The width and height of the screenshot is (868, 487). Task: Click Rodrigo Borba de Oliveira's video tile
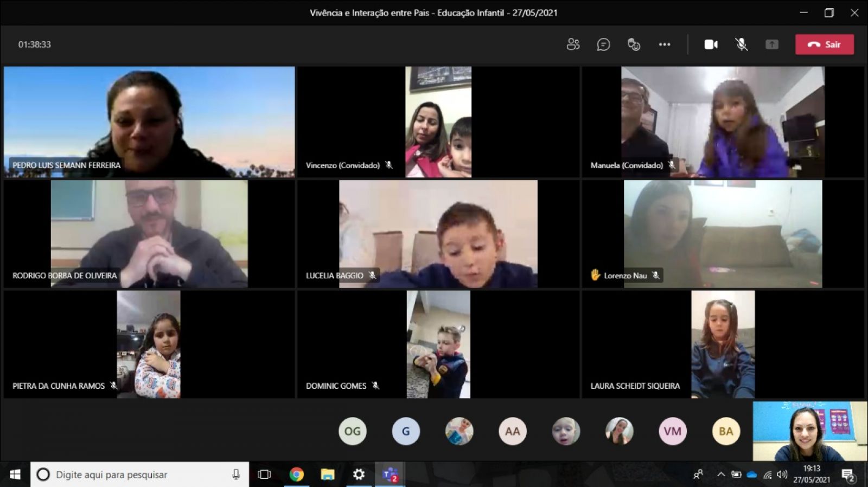point(149,233)
